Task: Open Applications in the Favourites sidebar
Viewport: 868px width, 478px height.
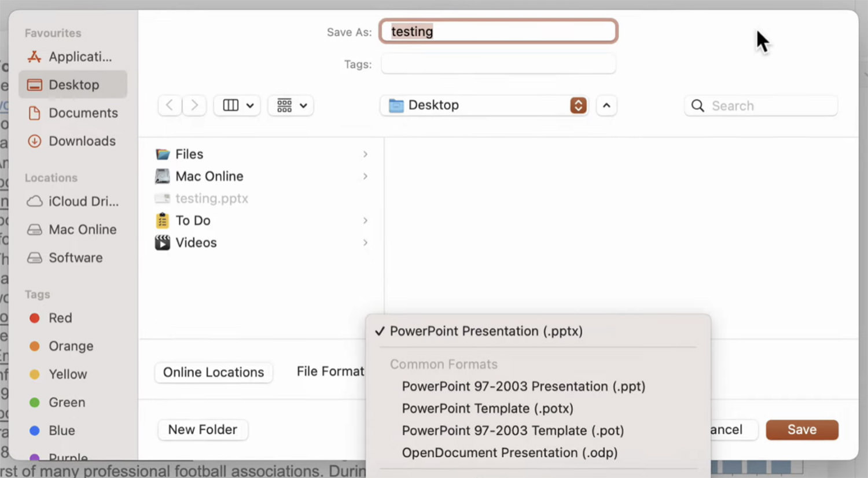Action: point(73,57)
